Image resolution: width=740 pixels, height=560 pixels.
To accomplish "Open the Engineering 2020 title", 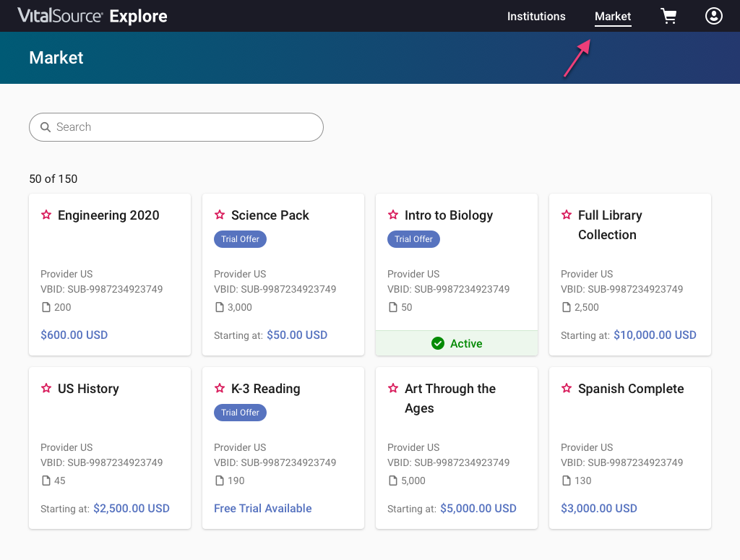I will pos(108,215).
